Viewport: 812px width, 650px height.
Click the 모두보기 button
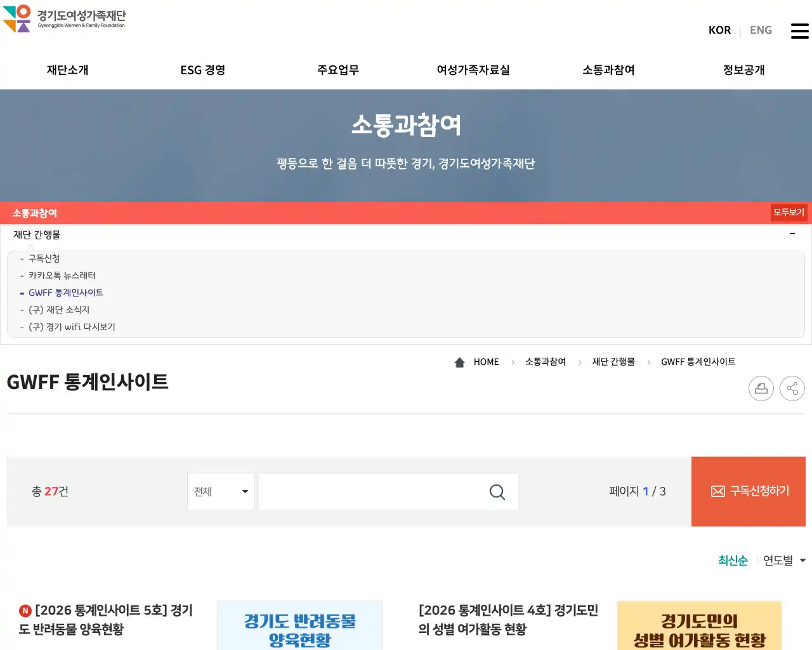[789, 213]
